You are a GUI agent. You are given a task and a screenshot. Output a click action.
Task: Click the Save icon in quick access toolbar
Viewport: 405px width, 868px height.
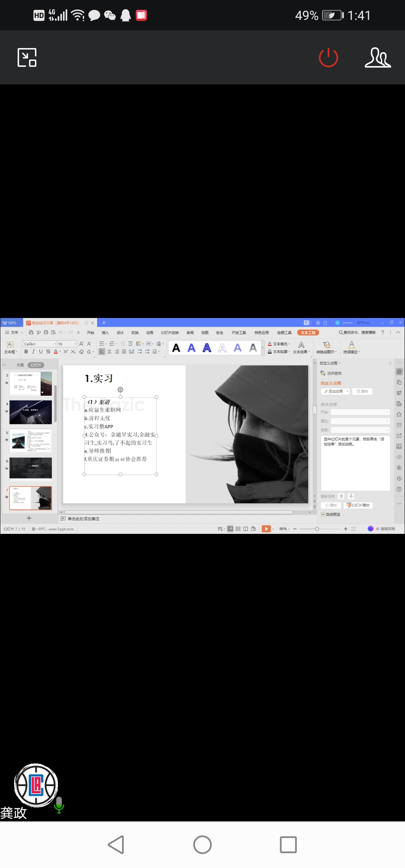(x=31, y=333)
